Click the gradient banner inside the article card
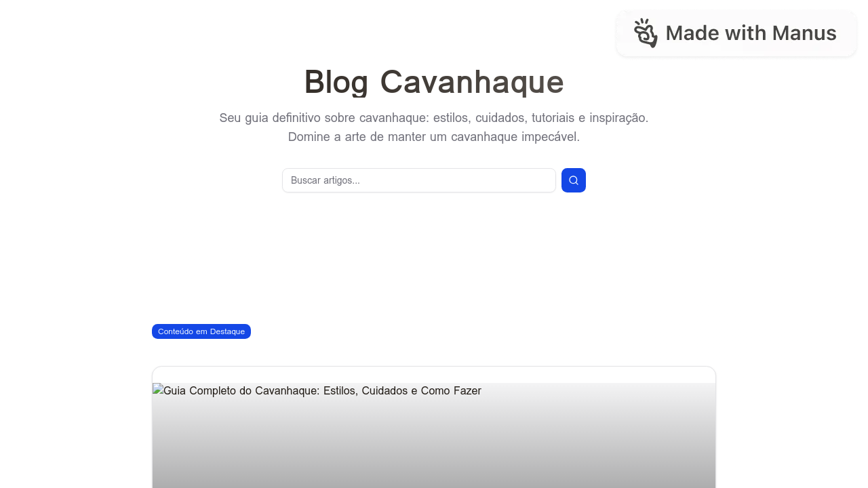 [434, 447]
